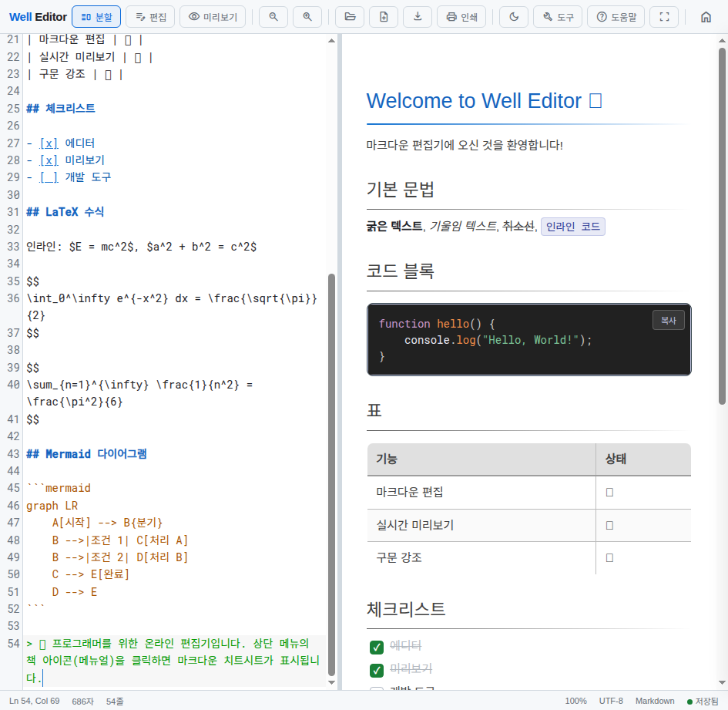This screenshot has width=728, height=710.
Task: Click the '\sum_{n=1}' formula line
Action: click(x=139, y=393)
